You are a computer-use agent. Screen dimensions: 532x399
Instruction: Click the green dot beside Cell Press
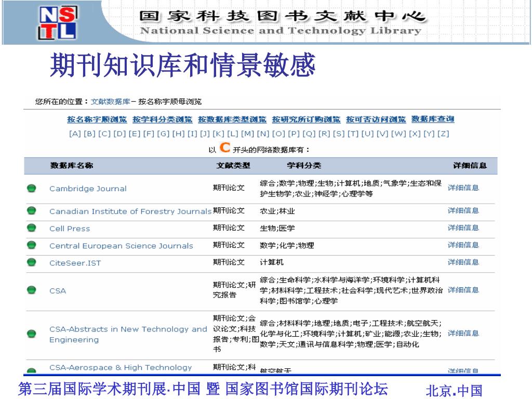click(x=32, y=228)
